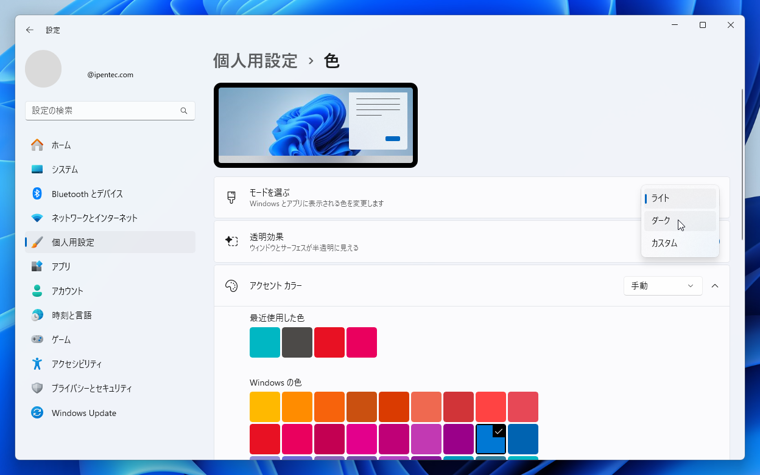
Task: Open Windows Update page
Action: pyautogui.click(x=110, y=412)
